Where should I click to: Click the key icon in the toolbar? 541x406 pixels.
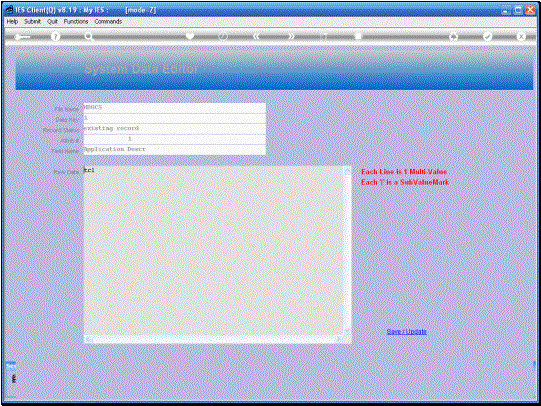[22, 37]
